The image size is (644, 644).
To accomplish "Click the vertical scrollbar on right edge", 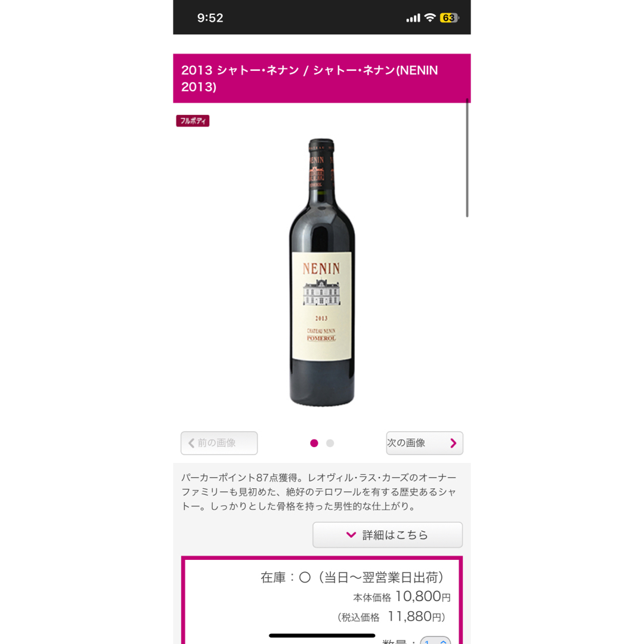I will (467, 157).
